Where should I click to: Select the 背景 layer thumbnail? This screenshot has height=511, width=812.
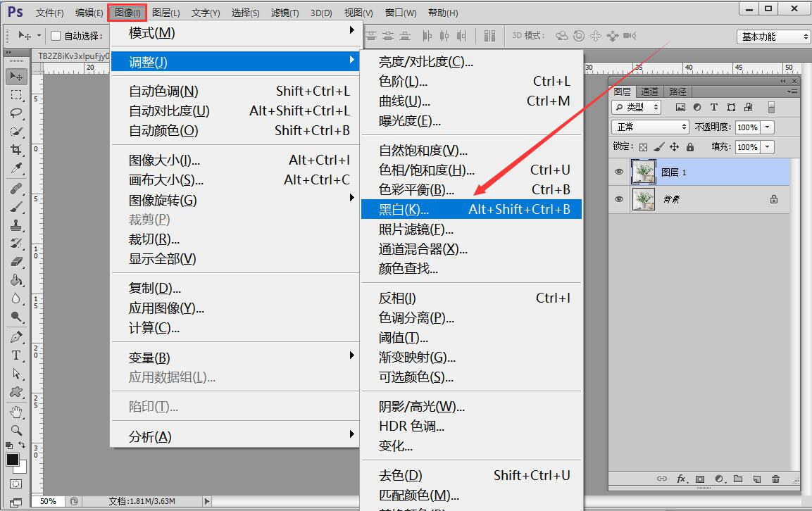point(643,199)
